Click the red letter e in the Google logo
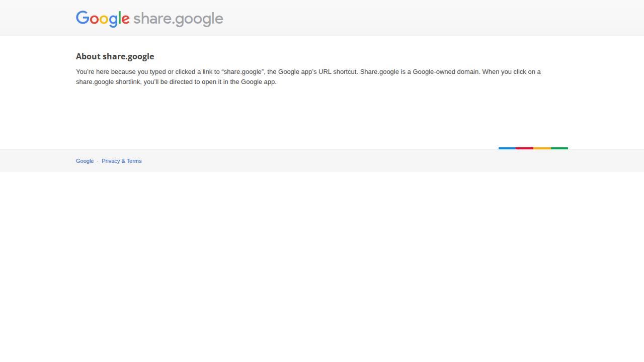The height and width of the screenshot is (362, 644). click(126, 20)
